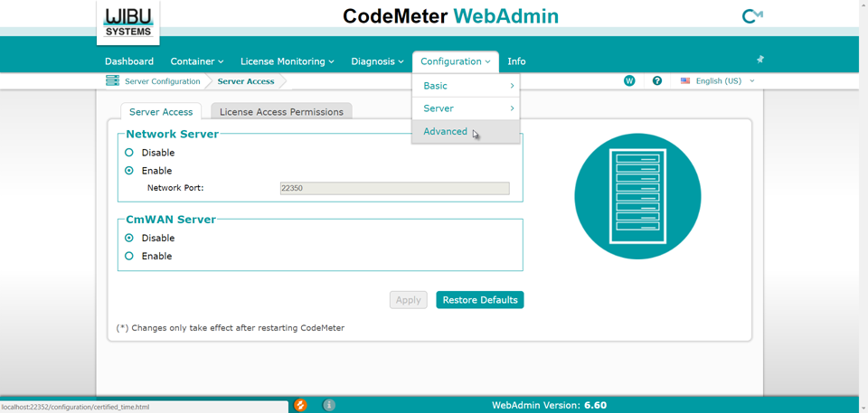Click the Restore Defaults button
868x413 pixels.
coord(479,300)
